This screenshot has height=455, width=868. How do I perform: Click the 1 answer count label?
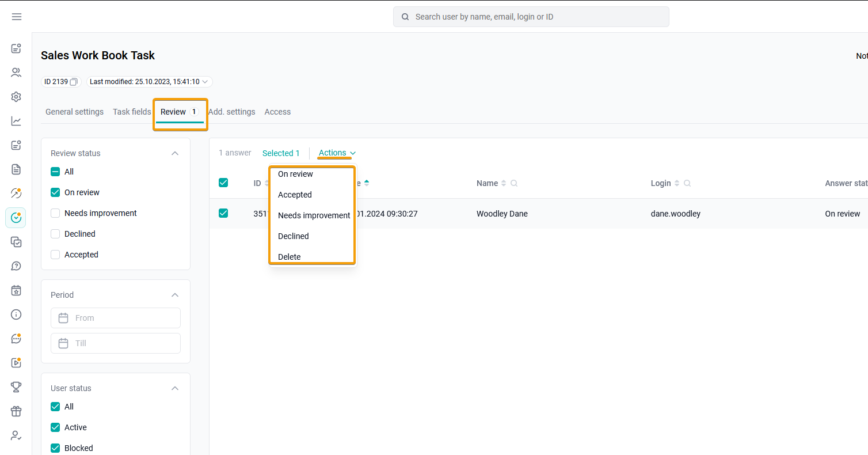(235, 153)
